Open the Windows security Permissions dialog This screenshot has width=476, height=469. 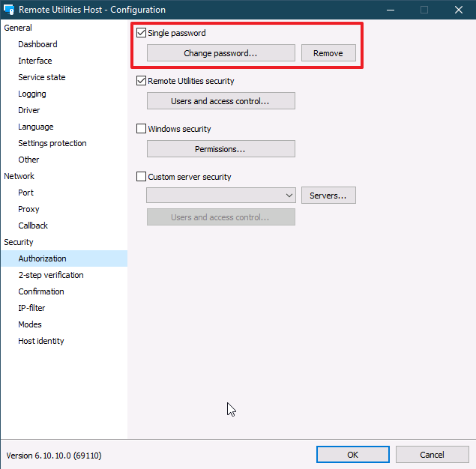[220, 149]
